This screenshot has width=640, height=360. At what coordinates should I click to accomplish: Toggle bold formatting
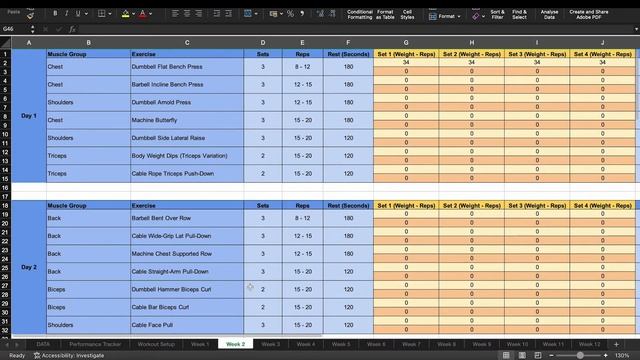[x=55, y=13]
